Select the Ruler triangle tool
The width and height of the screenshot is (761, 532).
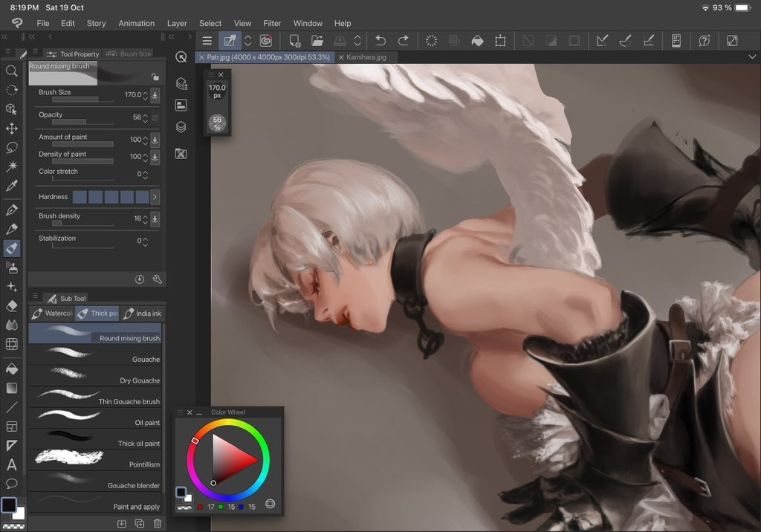pyautogui.click(x=12, y=446)
